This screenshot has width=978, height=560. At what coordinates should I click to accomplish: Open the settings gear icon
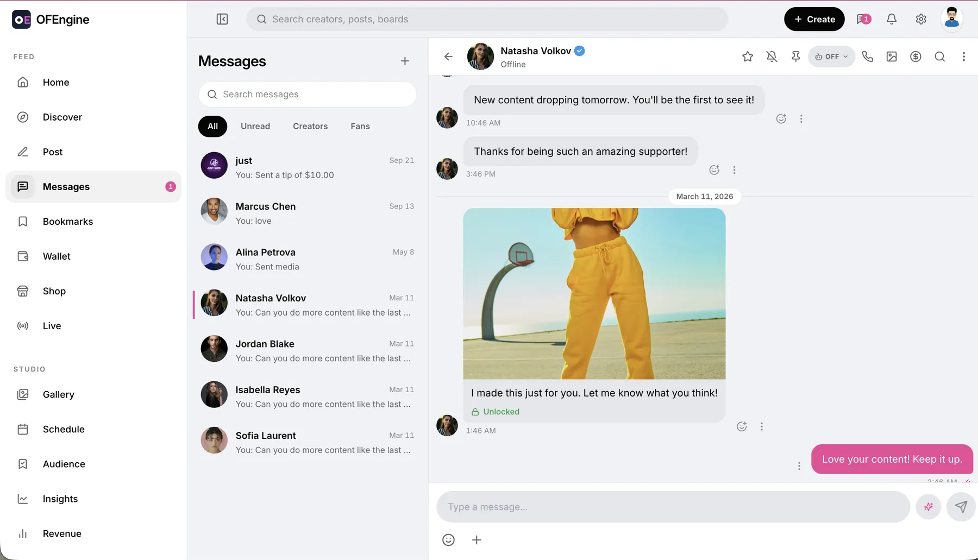921,19
